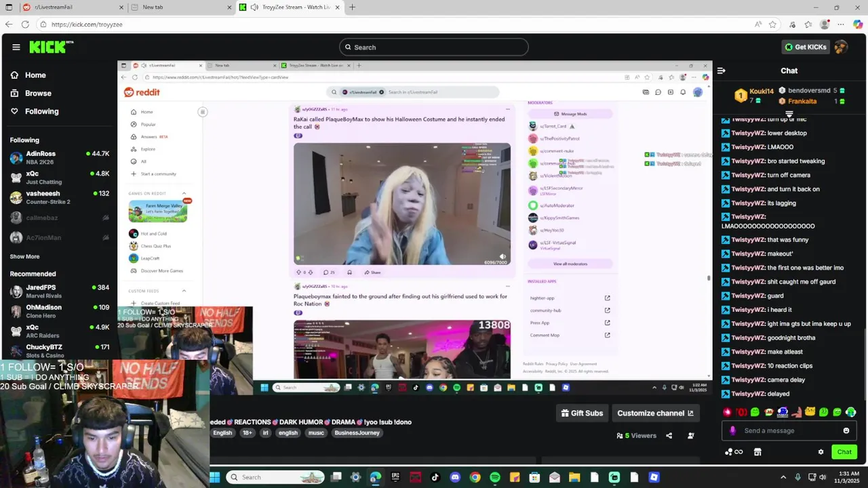The width and height of the screenshot is (868, 488).
Task: Expand the Following list with Show More
Action: coord(24,257)
